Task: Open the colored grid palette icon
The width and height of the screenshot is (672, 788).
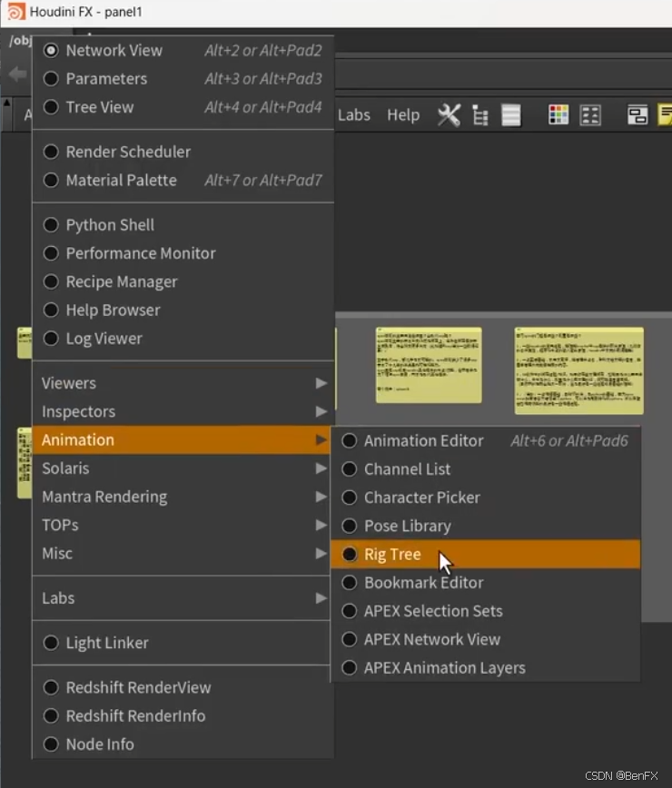Action: [558, 115]
